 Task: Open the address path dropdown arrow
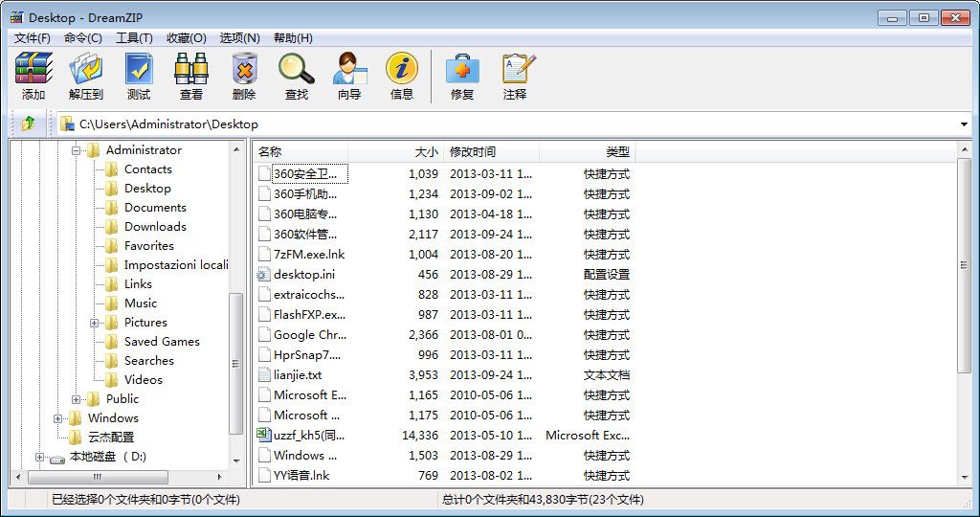click(964, 124)
